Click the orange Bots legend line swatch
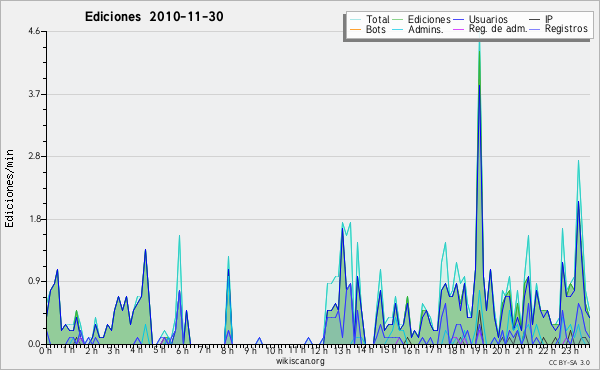600x370 pixels. [x=356, y=29]
